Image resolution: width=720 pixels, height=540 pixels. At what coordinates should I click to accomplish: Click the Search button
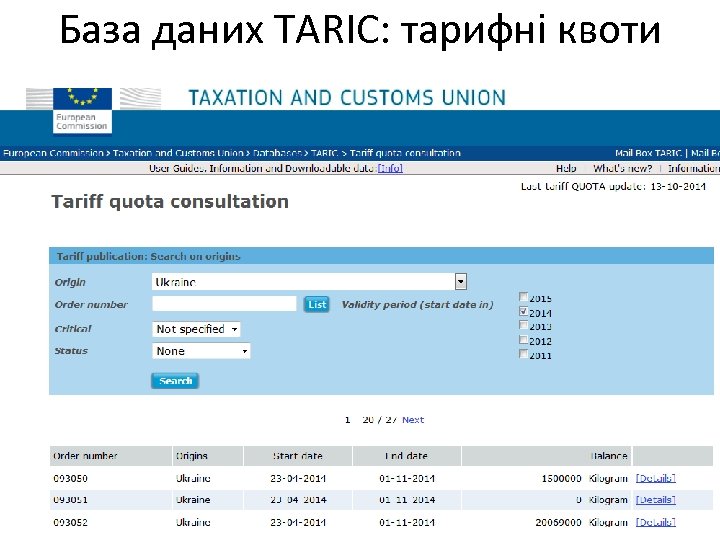tap(175, 381)
